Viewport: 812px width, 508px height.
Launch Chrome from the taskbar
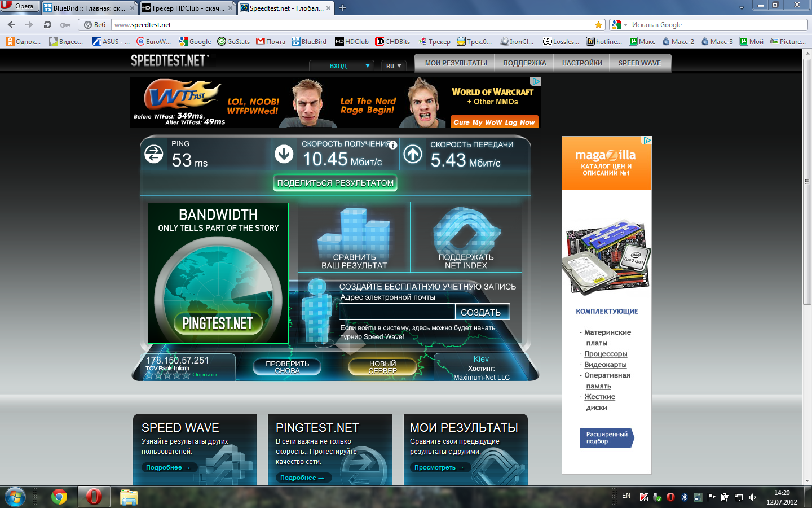(59, 497)
